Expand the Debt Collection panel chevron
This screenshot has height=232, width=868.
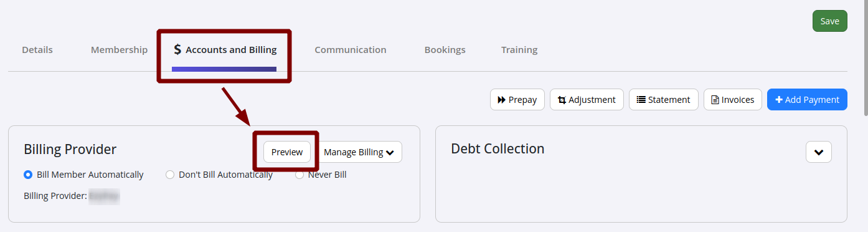[819, 152]
